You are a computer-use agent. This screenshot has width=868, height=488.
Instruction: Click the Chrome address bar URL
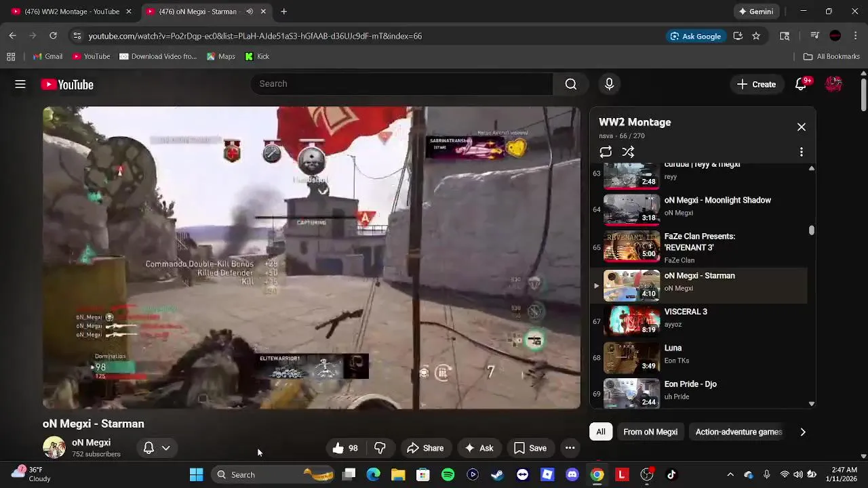[x=255, y=36]
